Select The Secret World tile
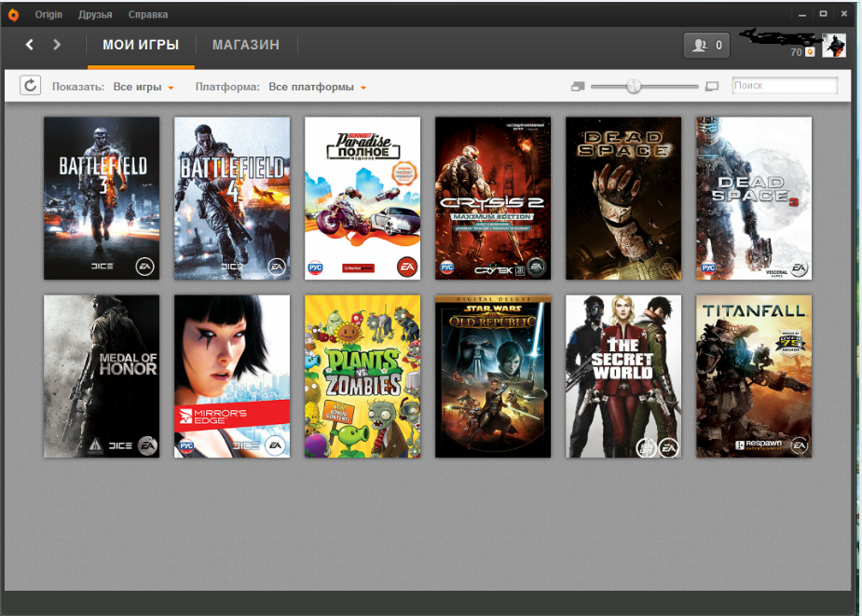Viewport: 862px width, 616px height. pos(623,376)
